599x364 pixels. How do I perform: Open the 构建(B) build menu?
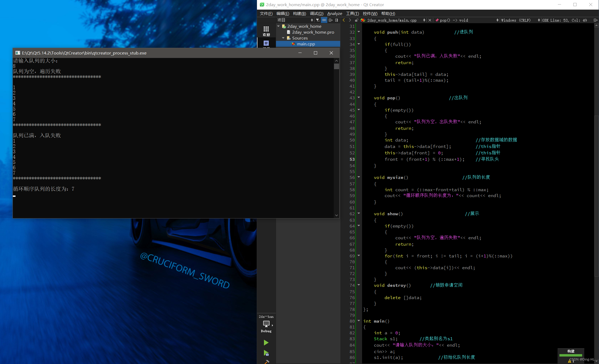pyautogui.click(x=299, y=14)
